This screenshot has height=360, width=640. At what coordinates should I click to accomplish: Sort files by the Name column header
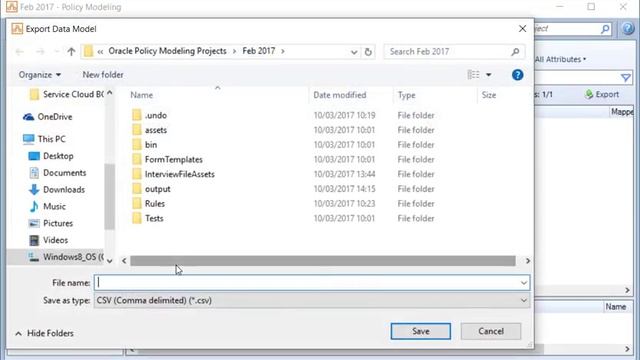pyautogui.click(x=142, y=95)
